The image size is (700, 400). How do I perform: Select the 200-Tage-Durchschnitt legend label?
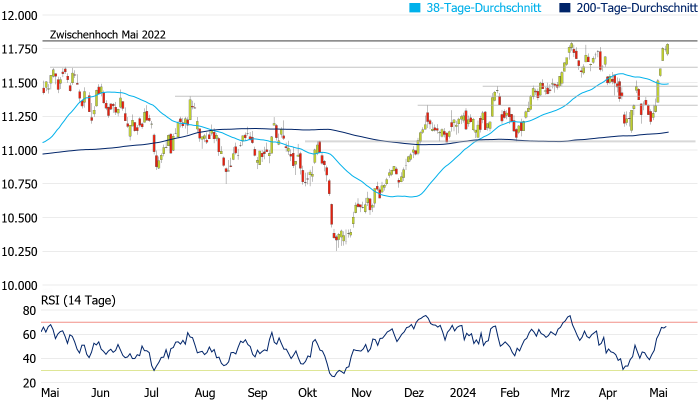(637, 8)
